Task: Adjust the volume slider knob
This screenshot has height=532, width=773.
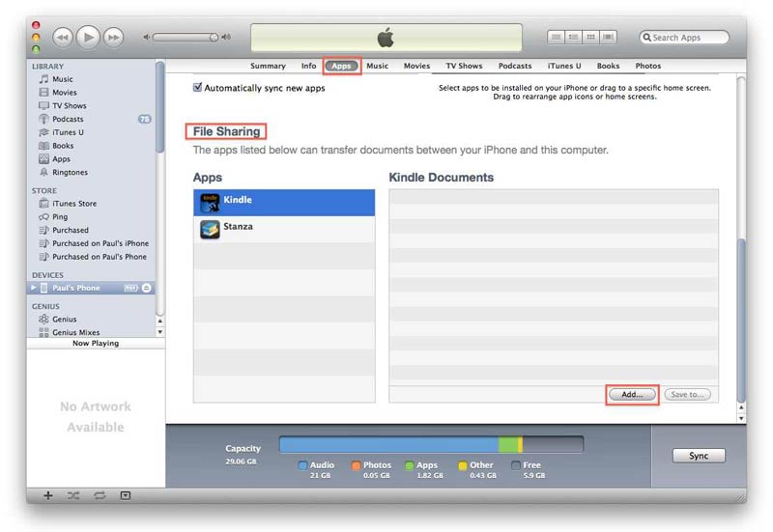Action: tap(214, 38)
